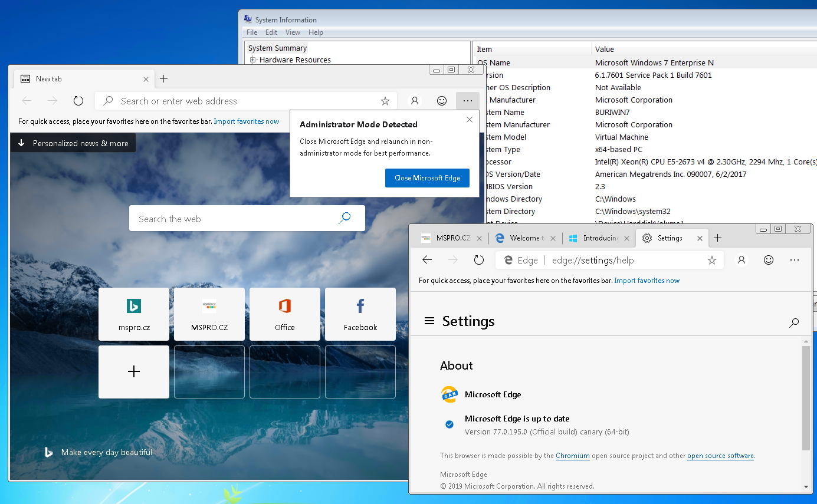817x504 pixels.
Task: Click the Search or enter web address bar
Action: click(x=245, y=101)
